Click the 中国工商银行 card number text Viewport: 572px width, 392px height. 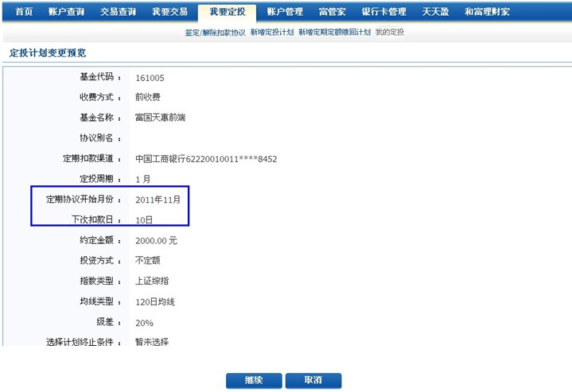pos(206,159)
